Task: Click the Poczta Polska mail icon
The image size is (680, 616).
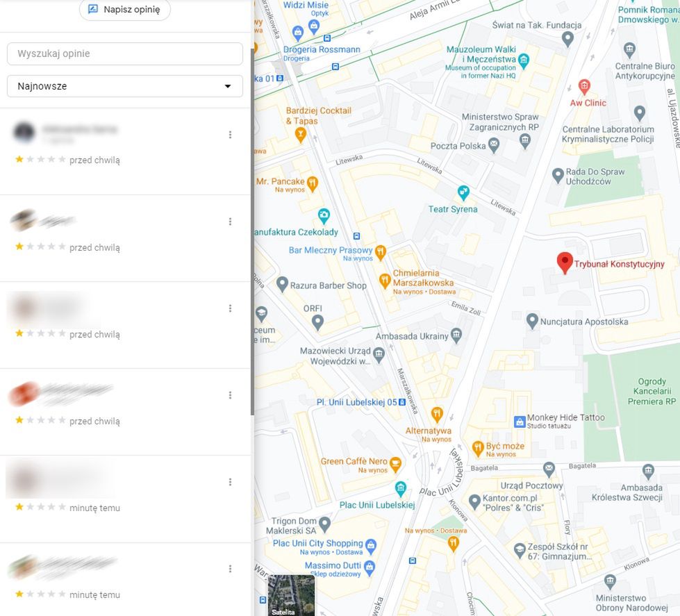Action: 494,144
